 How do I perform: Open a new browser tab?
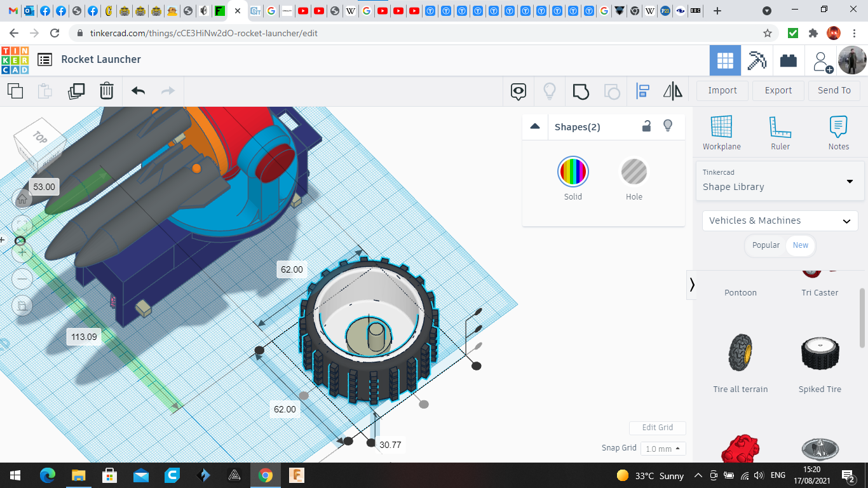click(717, 11)
